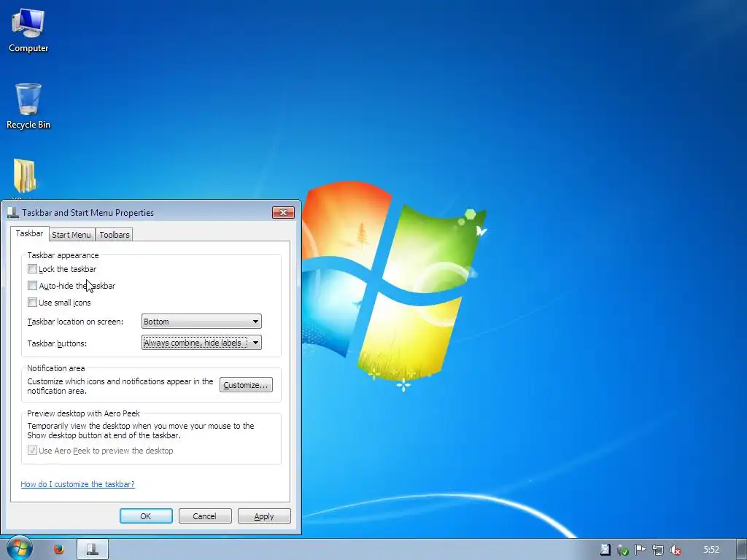The image size is (747, 560).
Task: Open the Windows Start orb
Action: point(19,549)
